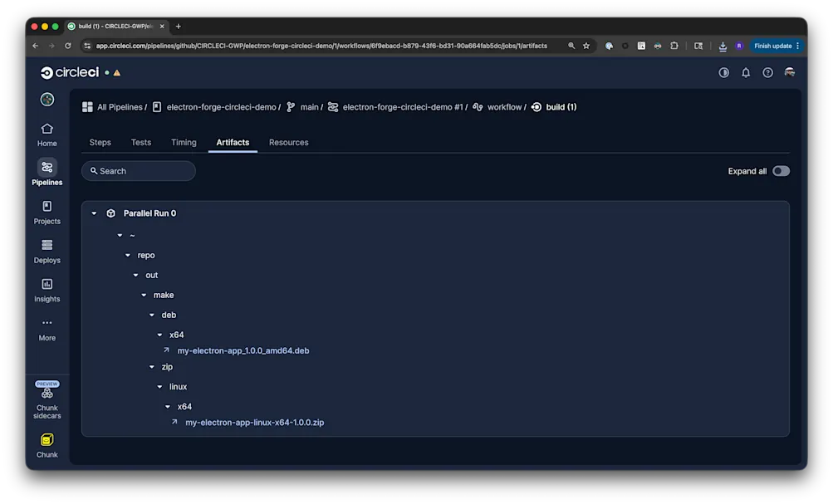Open the user profile avatar

click(790, 73)
